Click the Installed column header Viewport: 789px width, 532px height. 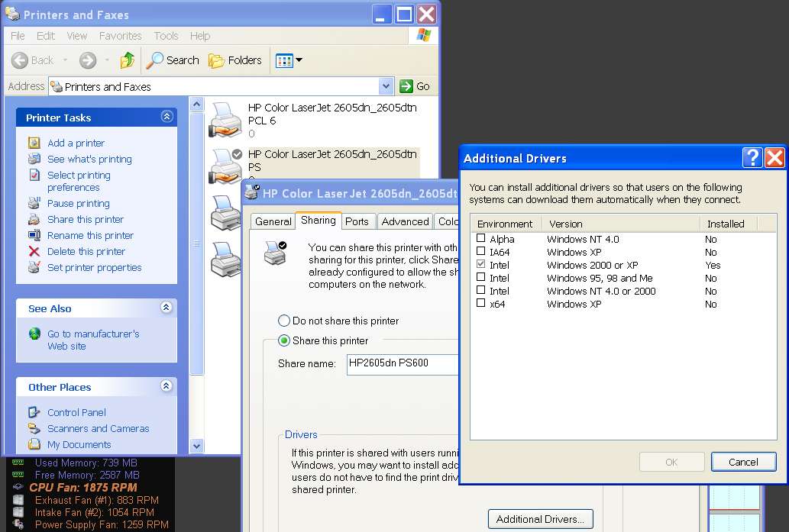(x=729, y=224)
